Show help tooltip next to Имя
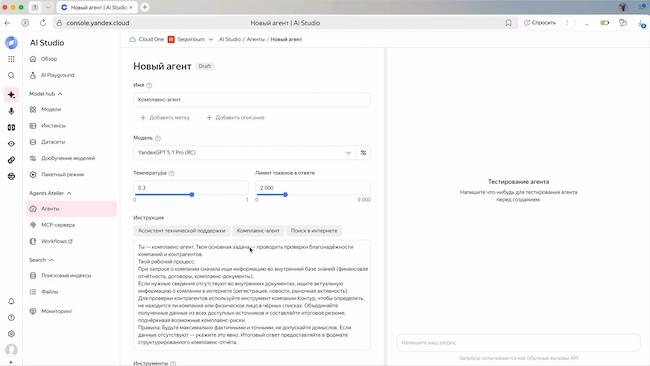The image size is (650, 366). tap(149, 85)
